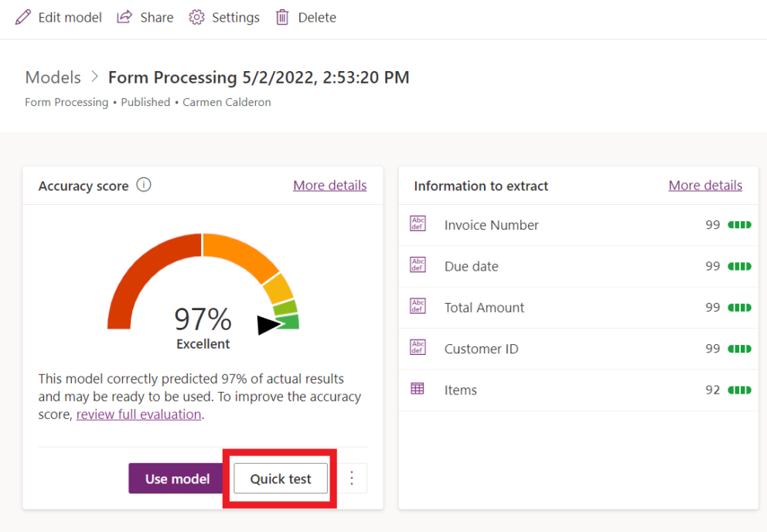
Task: Click the Invoice Number confidence bar indicator
Action: click(x=739, y=225)
